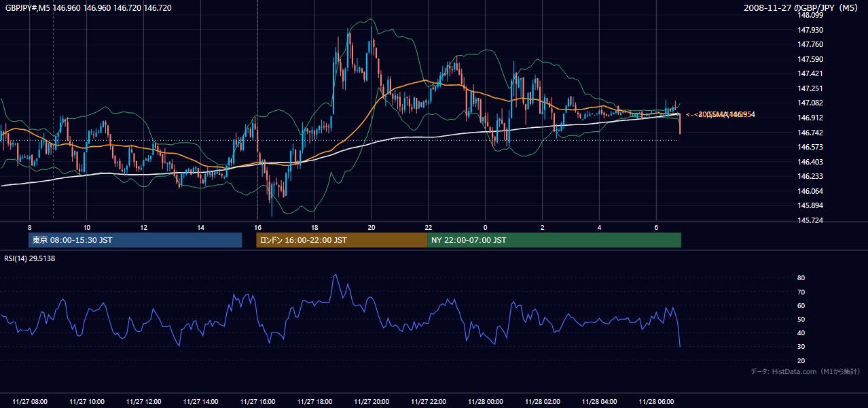Click hour label 6 on chart time axis
The image size is (868, 408).
click(656, 227)
